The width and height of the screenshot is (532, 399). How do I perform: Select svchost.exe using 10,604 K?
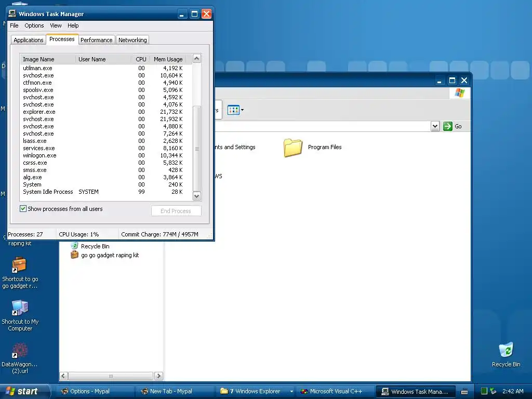click(106, 75)
